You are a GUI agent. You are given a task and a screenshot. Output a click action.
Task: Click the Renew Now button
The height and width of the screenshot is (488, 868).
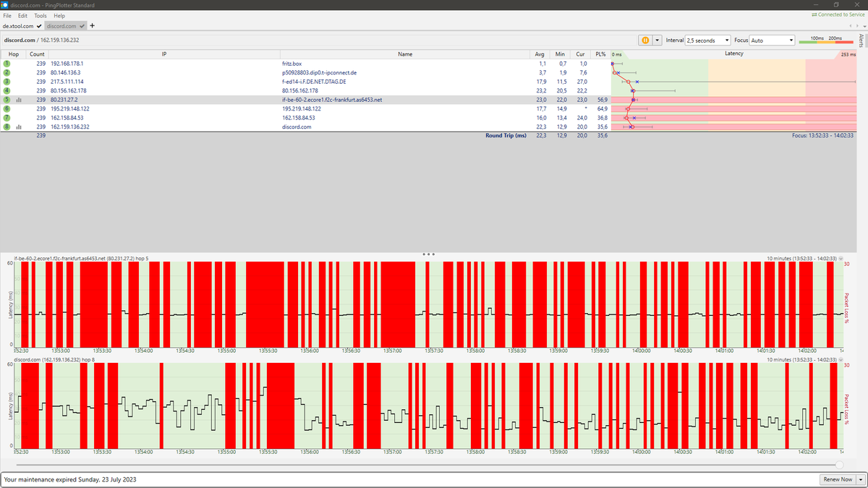point(838,479)
